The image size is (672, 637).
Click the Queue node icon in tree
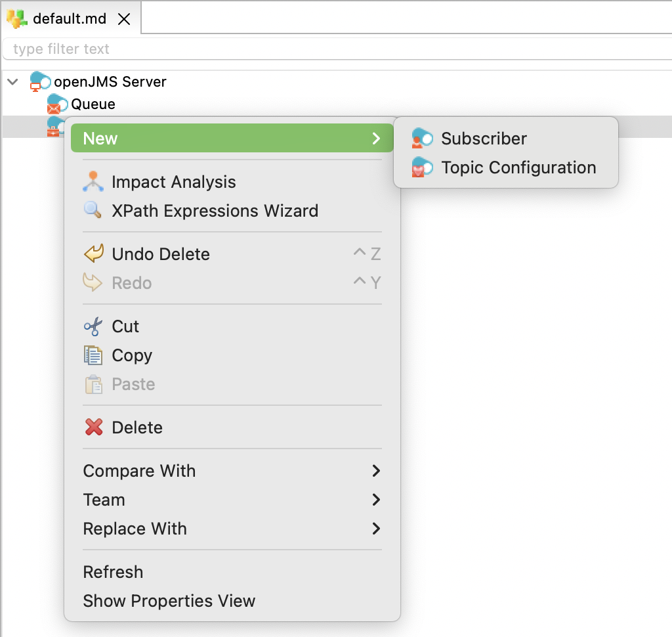pyautogui.click(x=57, y=104)
